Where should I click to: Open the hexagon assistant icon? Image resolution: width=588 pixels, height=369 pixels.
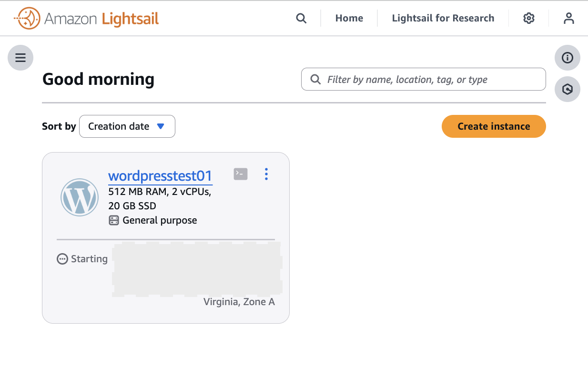568,89
